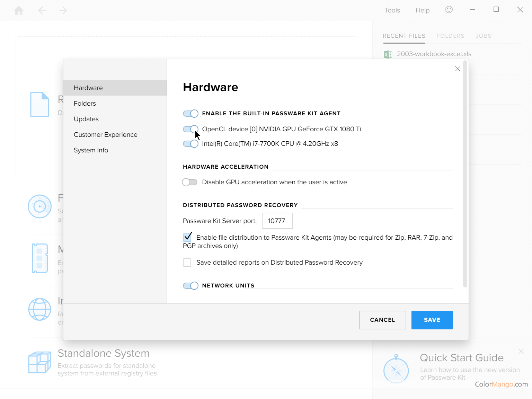
Task: Click the Full Disk Encryption disc icon
Action: coord(39,206)
